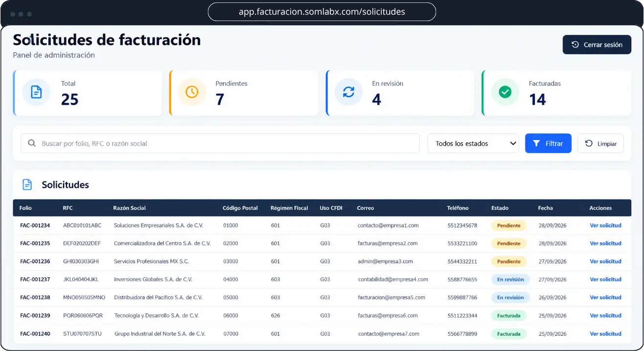
Task: Click the En revisión badge for FAC-001237
Action: tap(510, 280)
